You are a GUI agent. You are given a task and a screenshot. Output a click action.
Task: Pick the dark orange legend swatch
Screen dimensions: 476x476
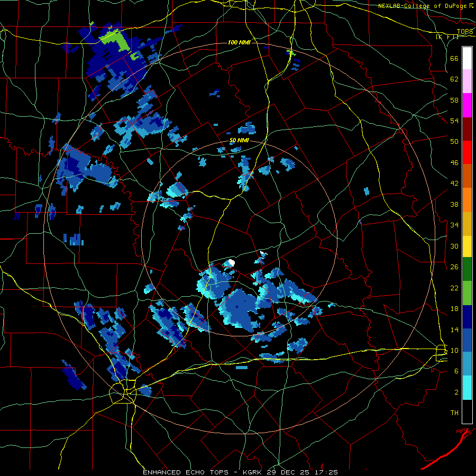coord(467,176)
